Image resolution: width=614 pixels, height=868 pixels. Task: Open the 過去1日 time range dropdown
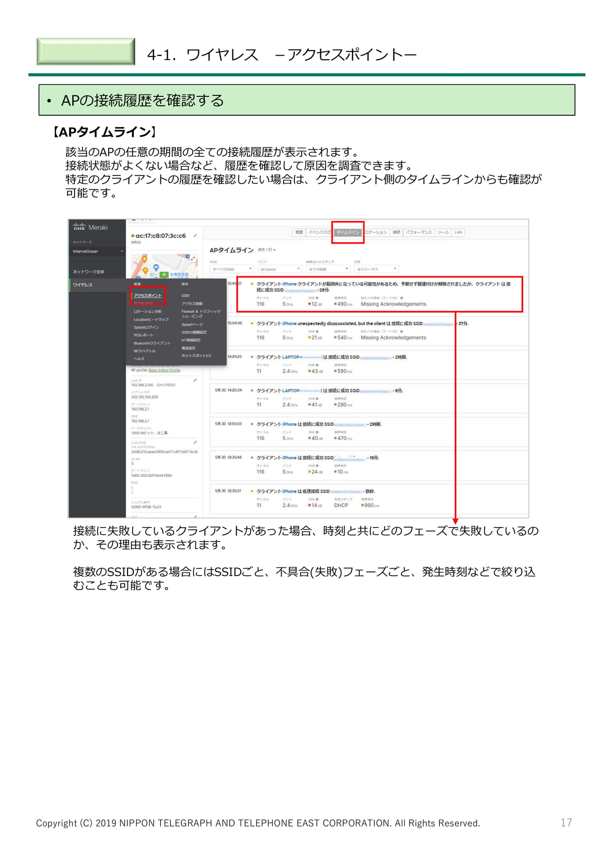tap(267, 250)
